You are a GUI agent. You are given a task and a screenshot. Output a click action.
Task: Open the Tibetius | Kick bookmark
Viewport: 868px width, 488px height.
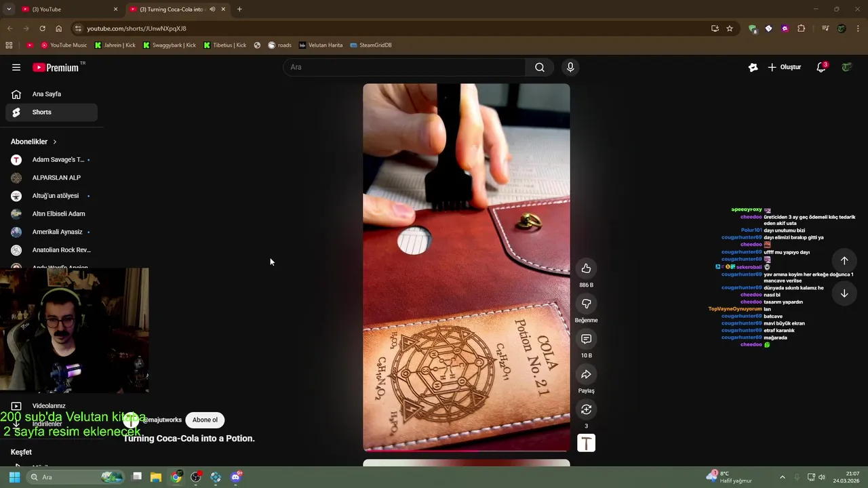click(225, 45)
